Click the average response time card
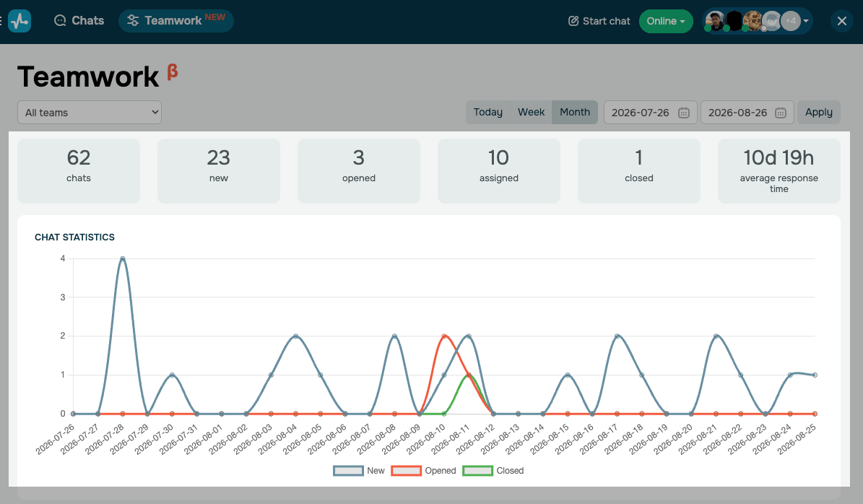Image resolution: width=863 pixels, height=504 pixels. pyautogui.click(x=779, y=170)
